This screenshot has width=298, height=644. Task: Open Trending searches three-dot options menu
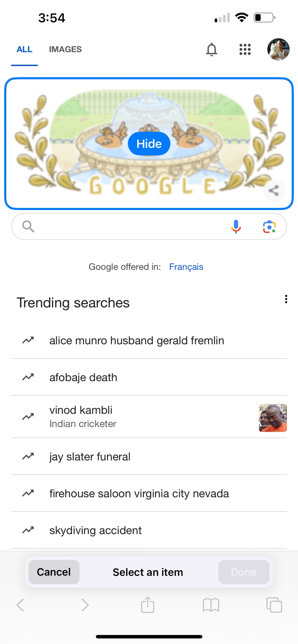(x=286, y=299)
